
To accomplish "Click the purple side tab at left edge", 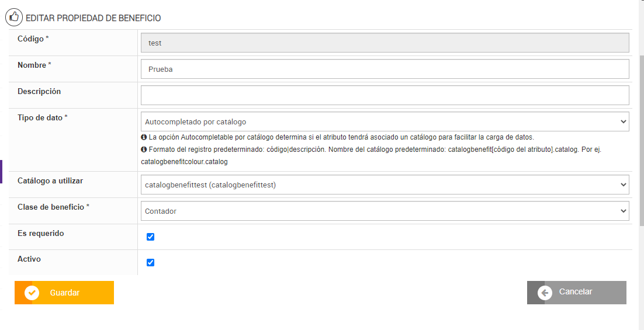I will [1, 172].
